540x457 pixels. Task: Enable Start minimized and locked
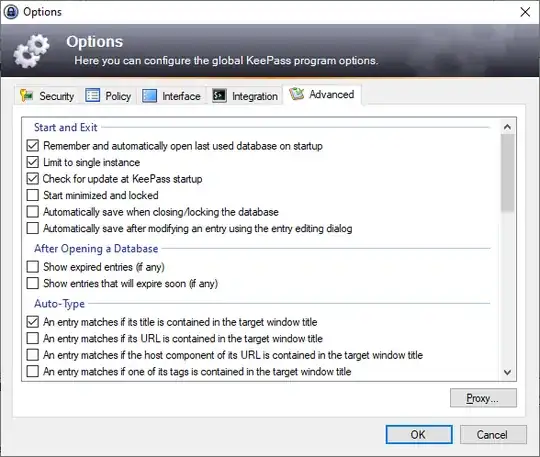coord(33,195)
